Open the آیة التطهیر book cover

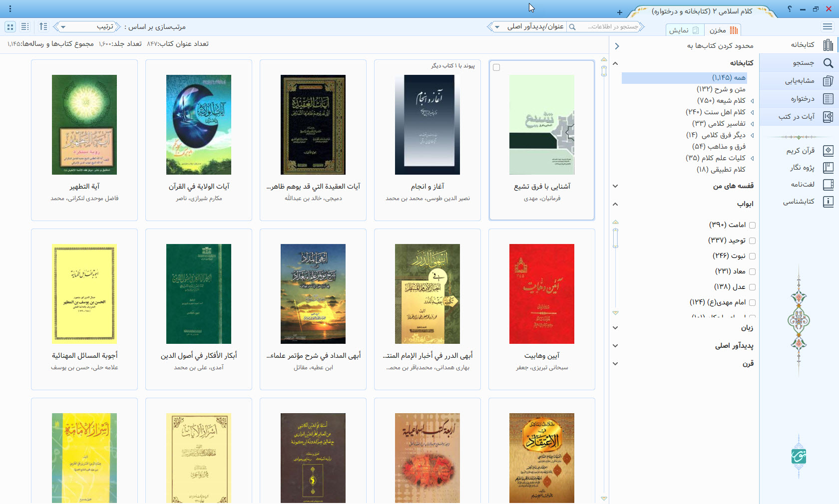[x=84, y=125]
